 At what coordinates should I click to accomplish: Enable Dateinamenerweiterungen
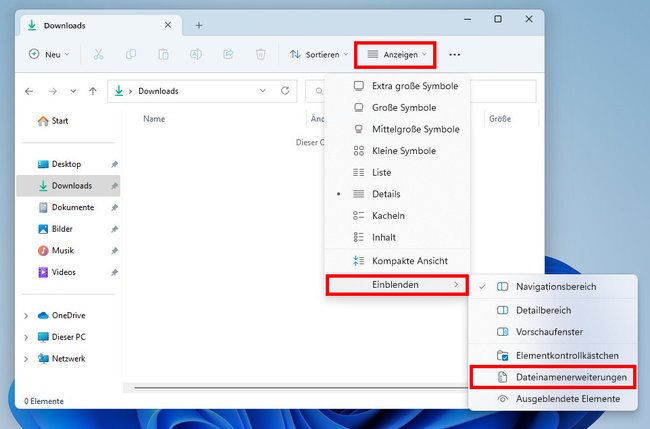553,377
